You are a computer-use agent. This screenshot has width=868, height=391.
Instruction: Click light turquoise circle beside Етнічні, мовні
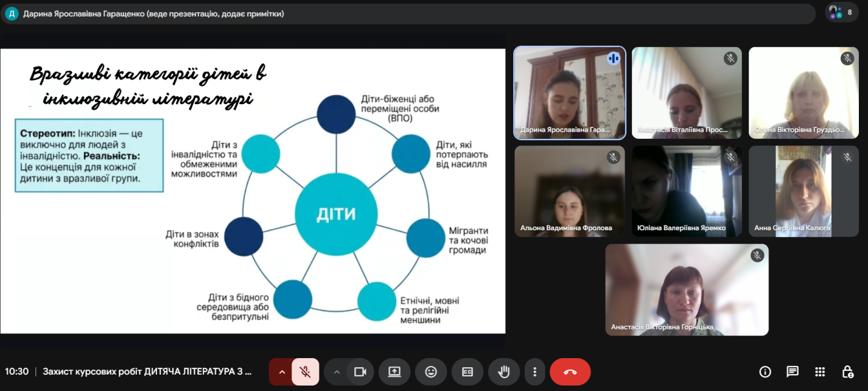376,301
